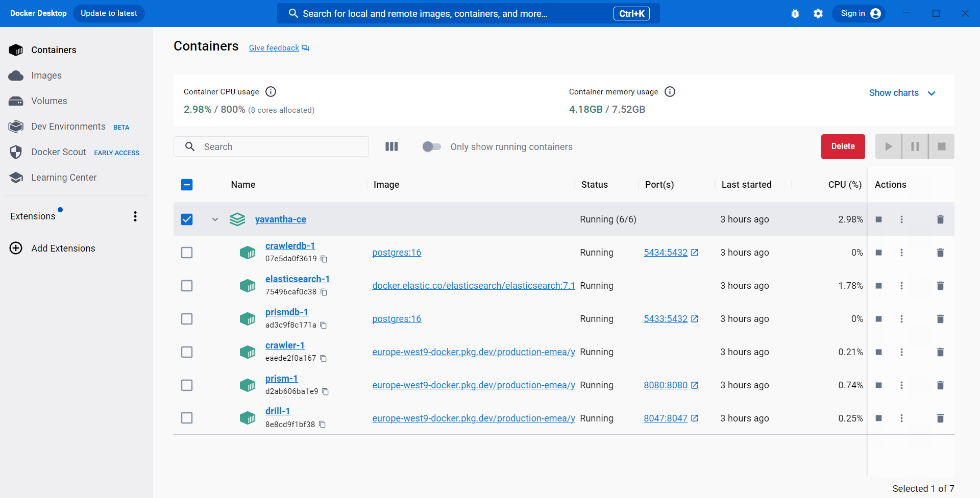
Task: Stop the crawlerdb-1 container
Action: coord(879,253)
